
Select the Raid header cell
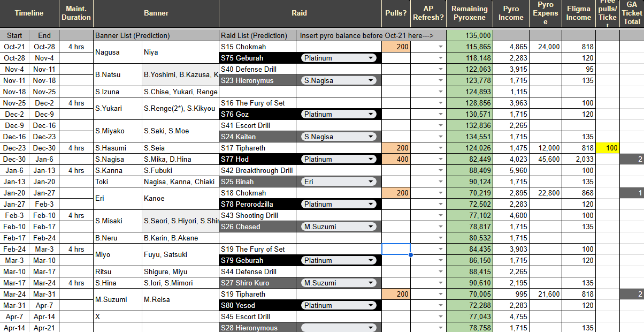tap(301, 13)
